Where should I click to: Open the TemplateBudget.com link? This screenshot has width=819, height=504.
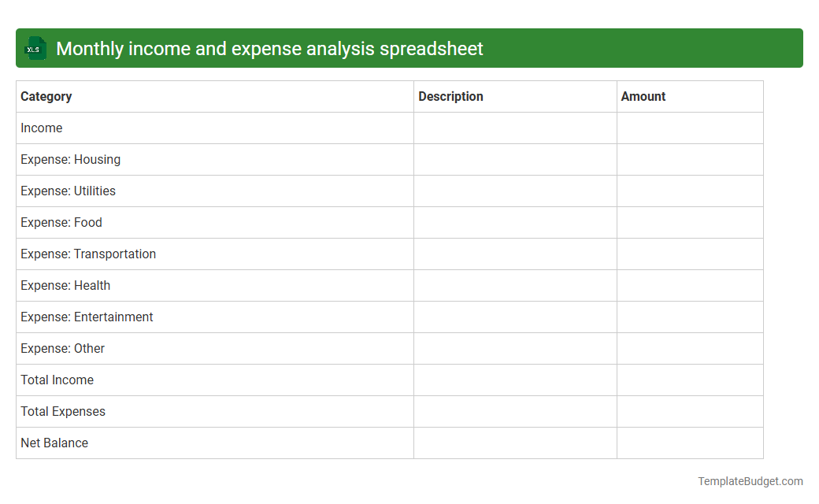pyautogui.click(x=750, y=480)
